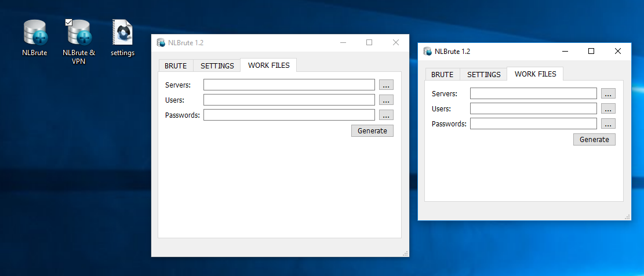This screenshot has height=276, width=644.
Task: Browse for Users file in larger window
Action: 386,100
